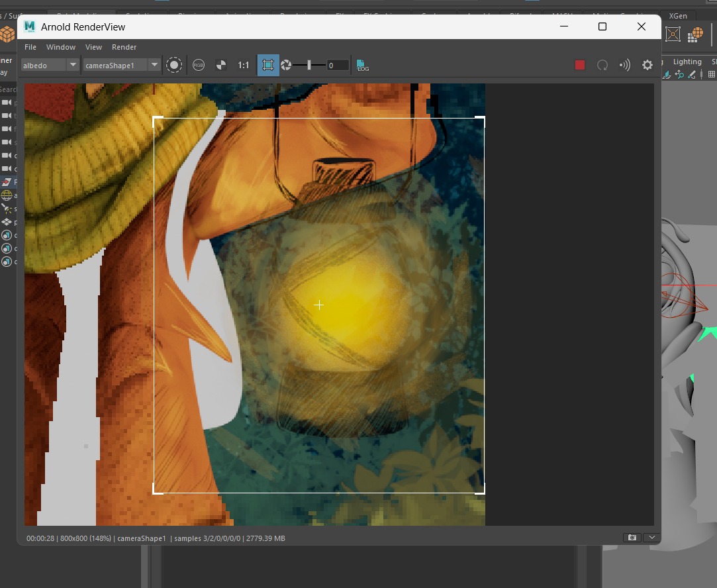Screen dimensions: 717x588
Task: Toggle the IPR update broadcast icon
Action: 624,65
